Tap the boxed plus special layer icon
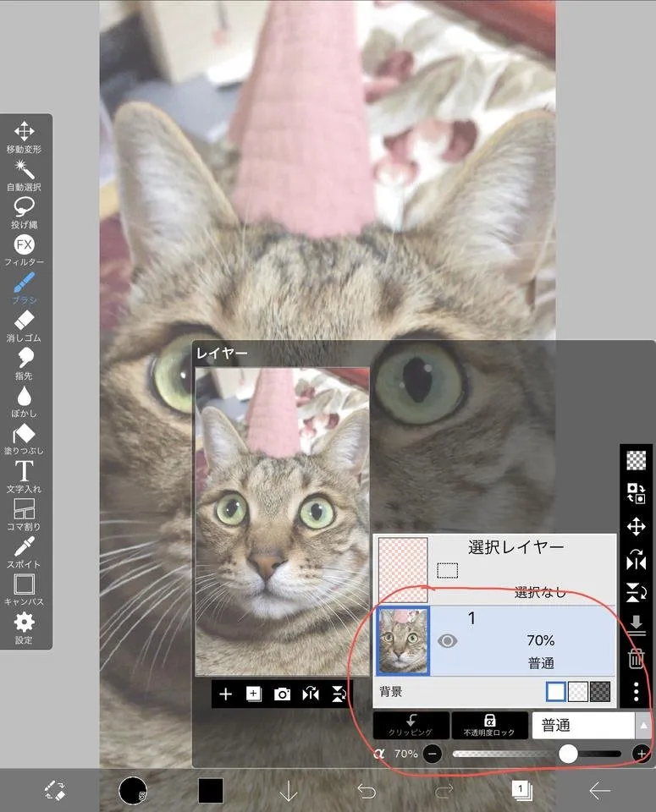The height and width of the screenshot is (812, 656). coord(253,694)
